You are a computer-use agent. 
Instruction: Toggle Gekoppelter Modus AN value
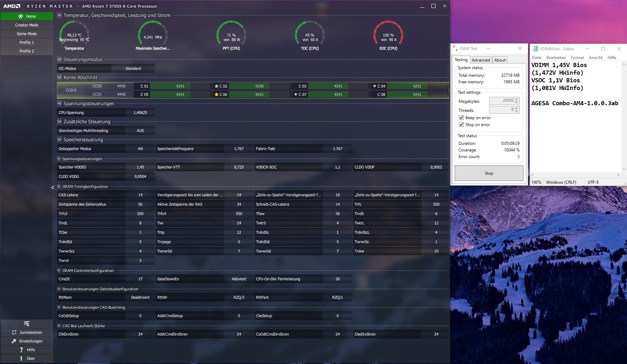[140, 149]
